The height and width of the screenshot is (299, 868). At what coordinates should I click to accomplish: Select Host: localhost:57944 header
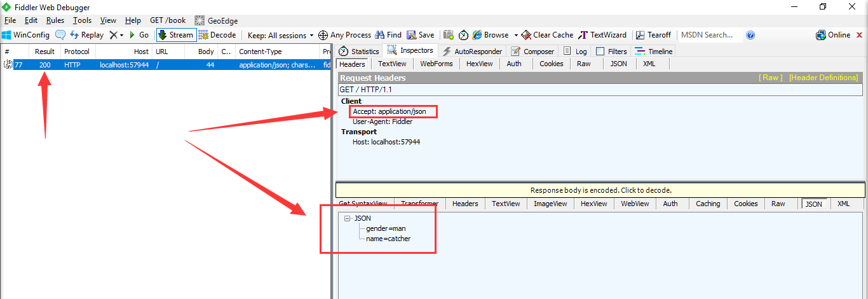(x=386, y=142)
